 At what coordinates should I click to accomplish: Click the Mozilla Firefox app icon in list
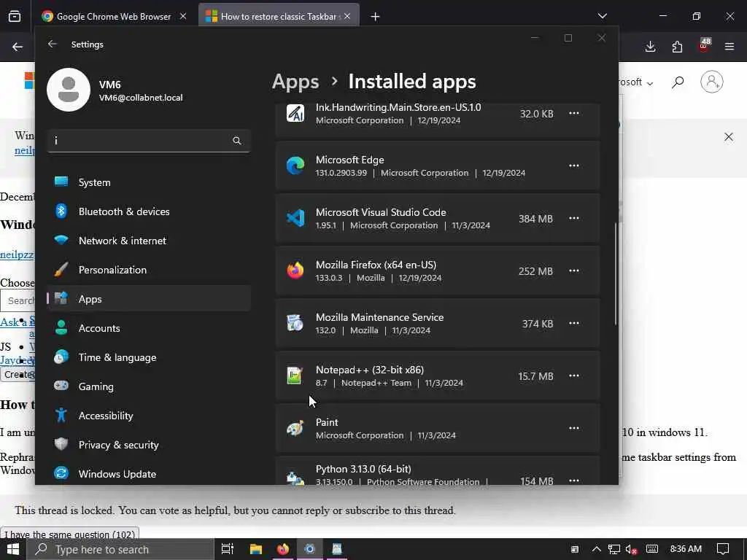tap(295, 271)
